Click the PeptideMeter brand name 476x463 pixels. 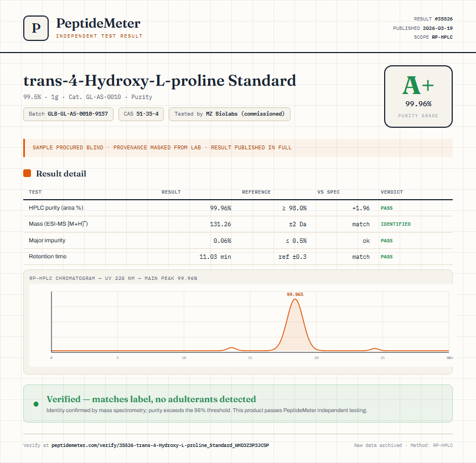point(99,23)
